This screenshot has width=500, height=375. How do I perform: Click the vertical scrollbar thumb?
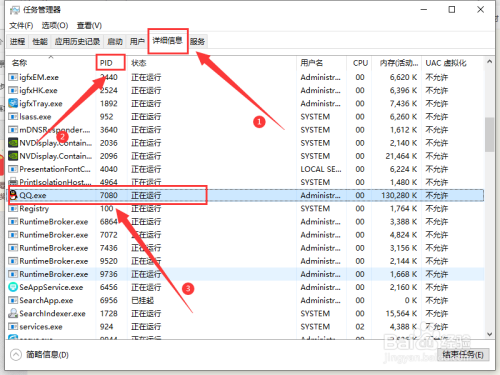tap(489, 134)
